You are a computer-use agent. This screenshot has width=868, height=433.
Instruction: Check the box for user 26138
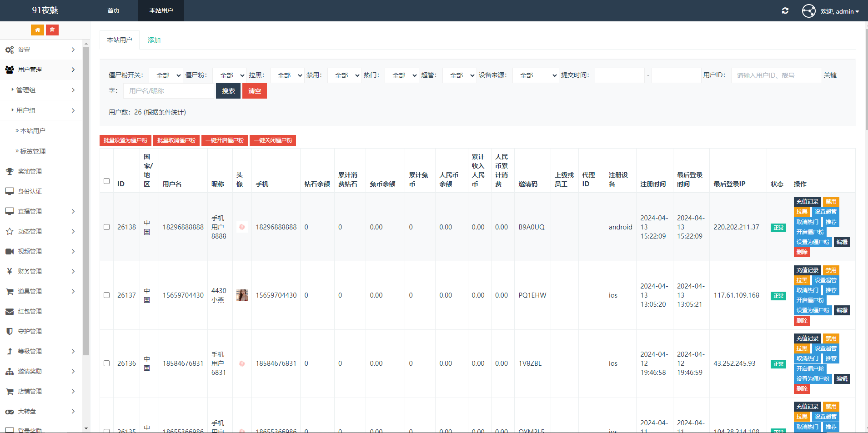106,227
